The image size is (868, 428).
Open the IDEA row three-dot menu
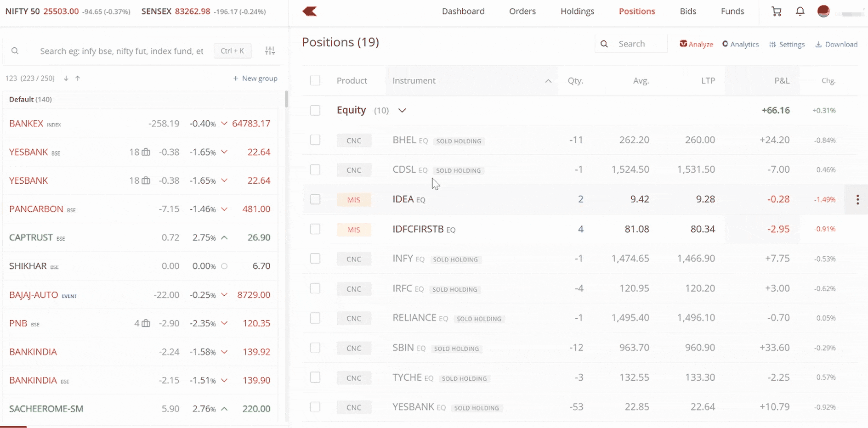click(x=857, y=199)
